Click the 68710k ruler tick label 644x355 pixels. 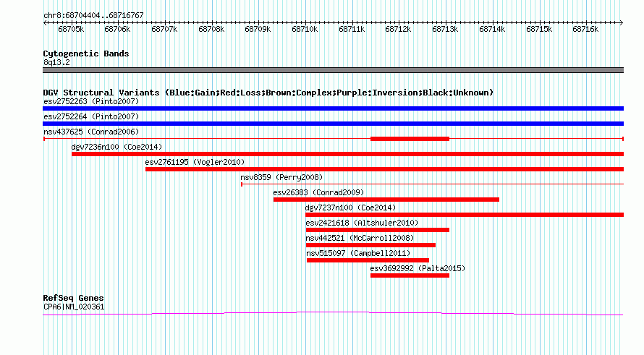click(305, 29)
